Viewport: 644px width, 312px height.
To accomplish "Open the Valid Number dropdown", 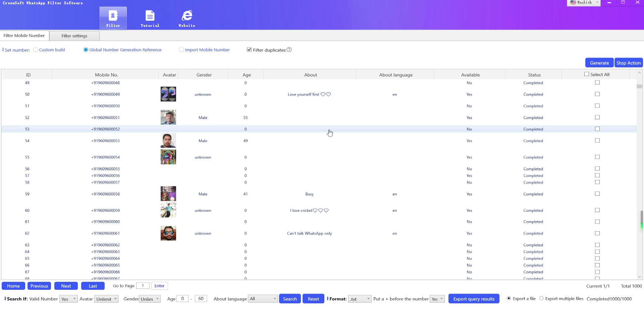I will [68, 299].
